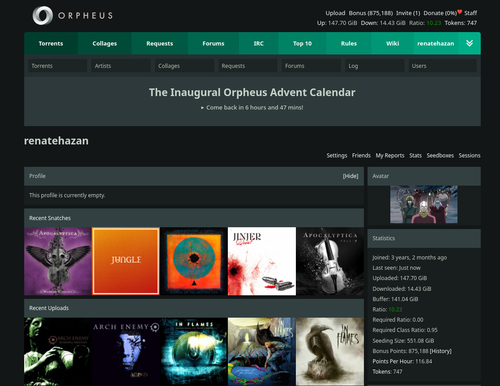Open the dark blue Arch Enemy cover
Image resolution: width=500 pixels, height=386 pixels.
tap(126, 352)
